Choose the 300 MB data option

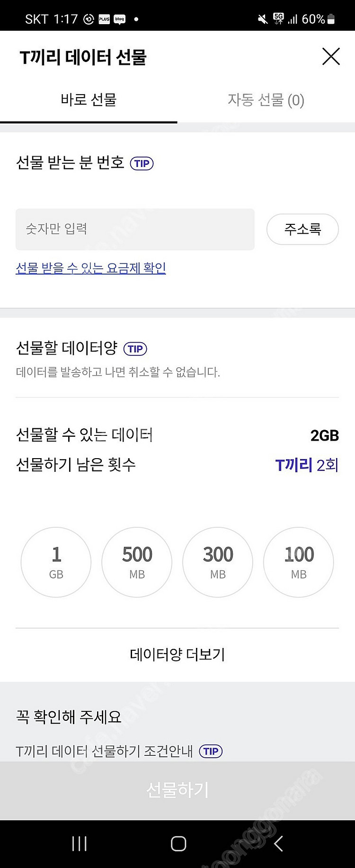coord(218,562)
